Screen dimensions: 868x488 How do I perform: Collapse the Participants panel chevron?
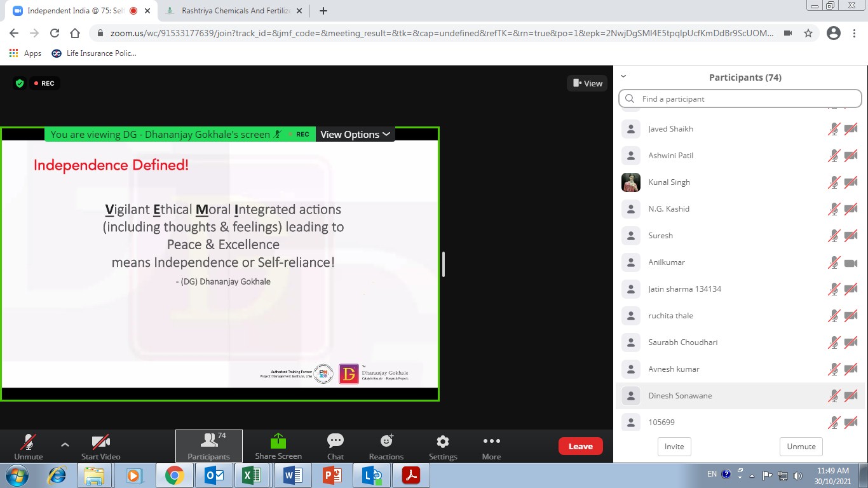tap(623, 76)
